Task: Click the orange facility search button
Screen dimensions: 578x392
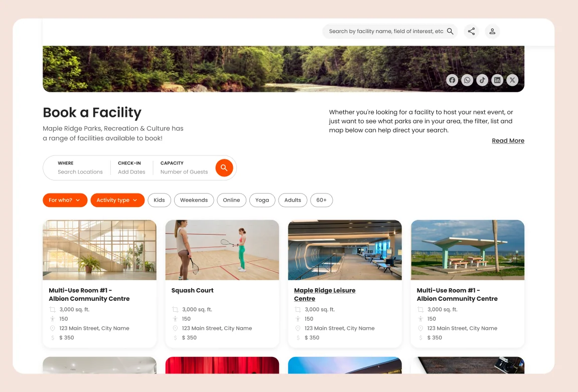Action: [224, 167]
